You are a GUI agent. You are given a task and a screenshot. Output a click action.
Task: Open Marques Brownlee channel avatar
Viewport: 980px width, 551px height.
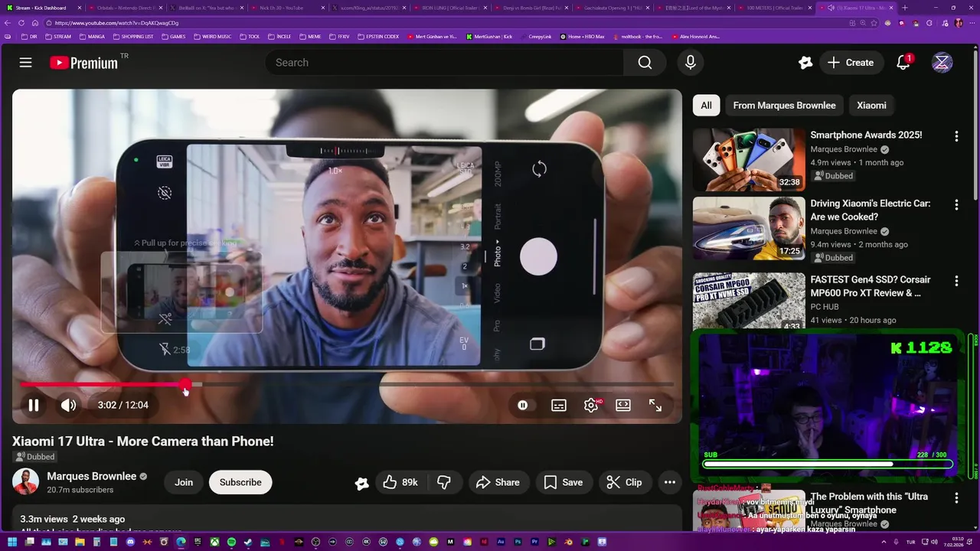tap(25, 482)
